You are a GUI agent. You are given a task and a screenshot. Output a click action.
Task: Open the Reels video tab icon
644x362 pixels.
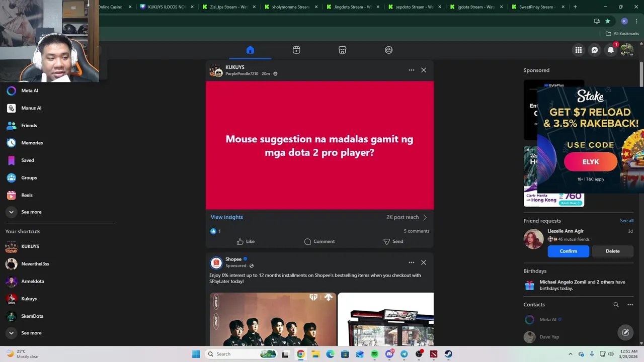click(x=296, y=50)
